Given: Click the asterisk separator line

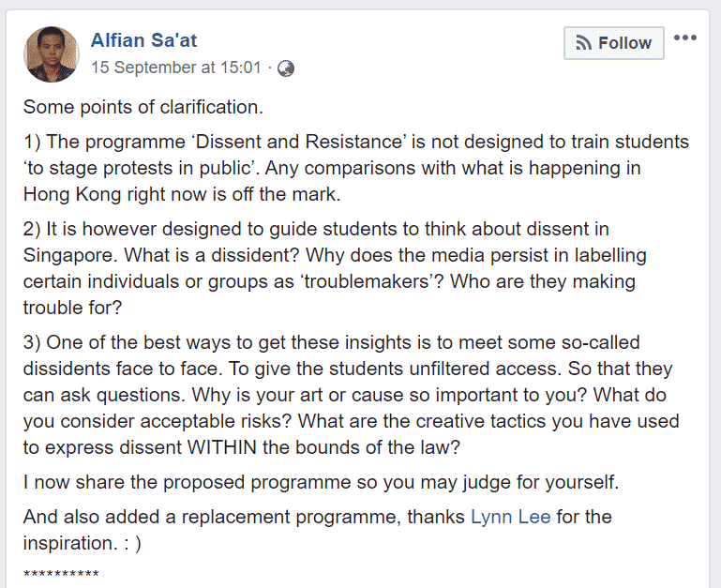Looking at the screenshot, I should tap(61, 574).
